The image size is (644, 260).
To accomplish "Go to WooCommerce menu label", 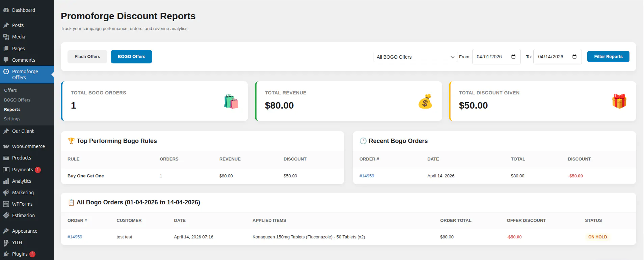I will tap(28, 146).
